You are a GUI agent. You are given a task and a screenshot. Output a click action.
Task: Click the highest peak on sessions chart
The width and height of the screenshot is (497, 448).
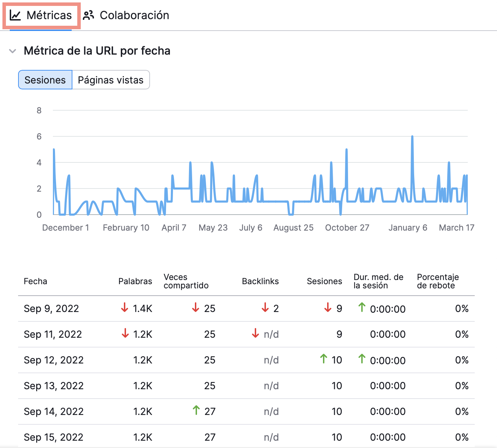tap(412, 137)
